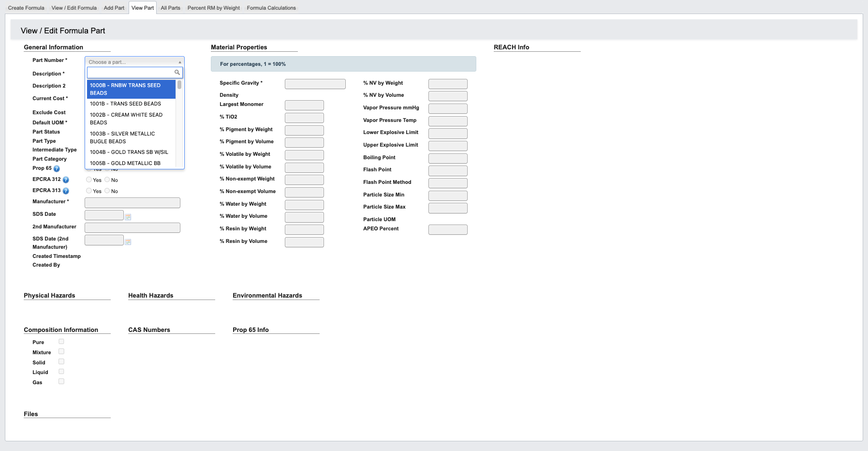
Task: Click the % Non-exempt Weight field
Action: tap(304, 180)
